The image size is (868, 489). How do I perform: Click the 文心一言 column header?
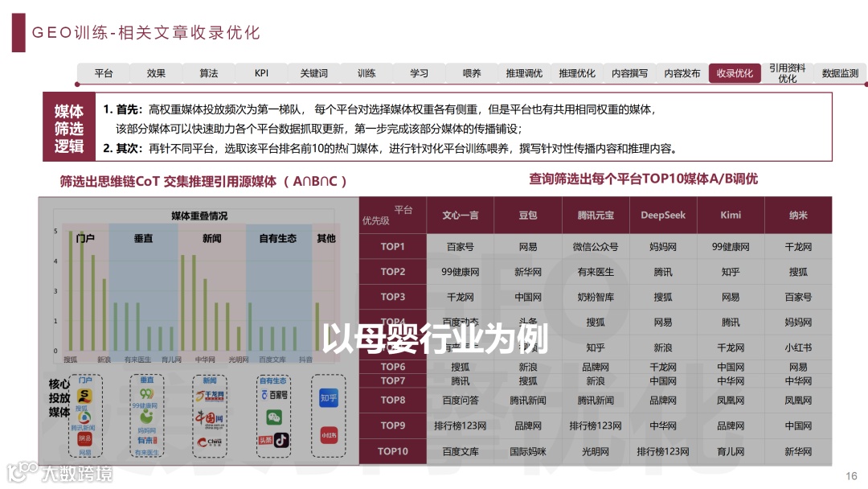460,215
